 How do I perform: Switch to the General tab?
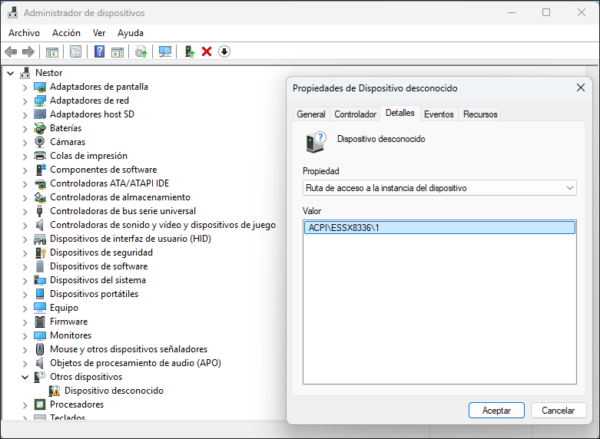coord(311,114)
